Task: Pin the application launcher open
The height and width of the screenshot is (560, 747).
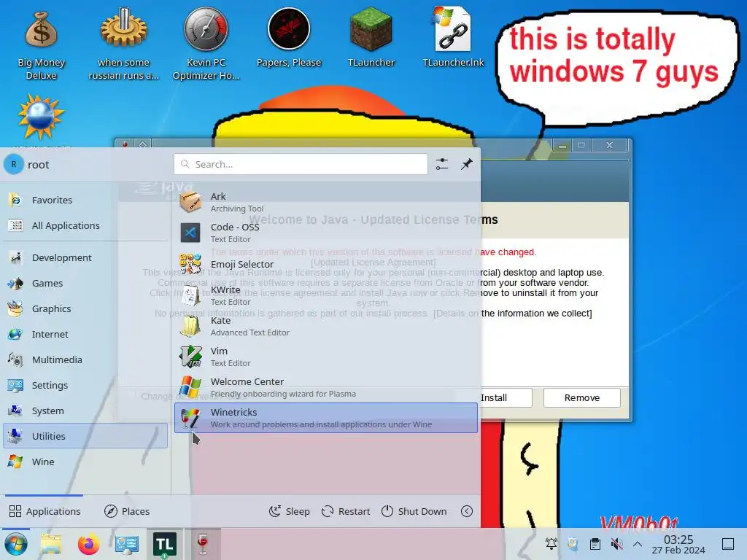Action: coord(466,164)
